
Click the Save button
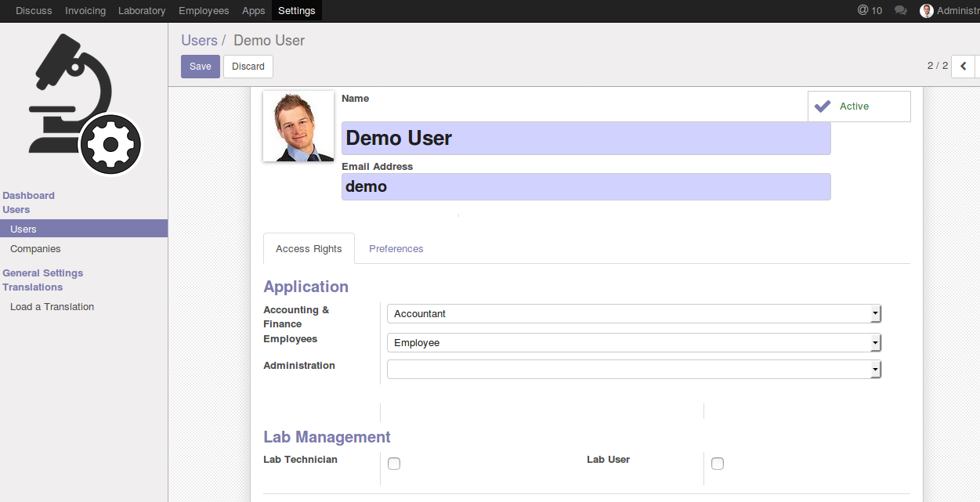pos(201,67)
